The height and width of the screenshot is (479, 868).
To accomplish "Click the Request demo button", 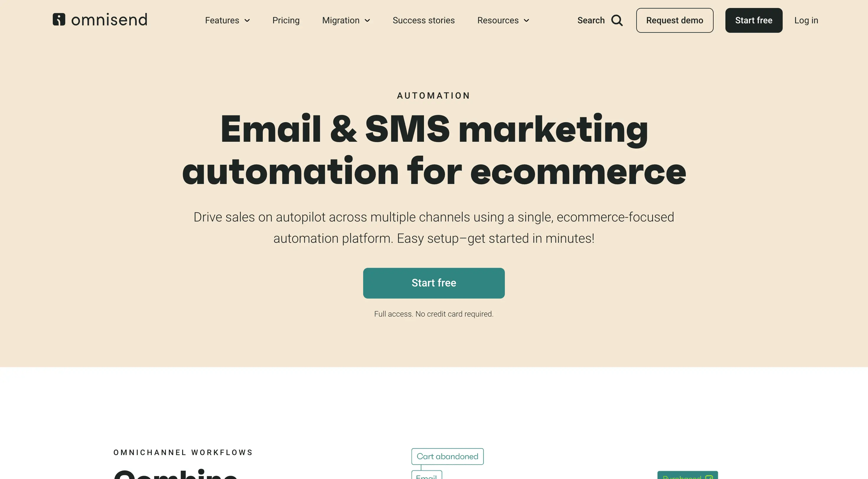I will click(675, 20).
